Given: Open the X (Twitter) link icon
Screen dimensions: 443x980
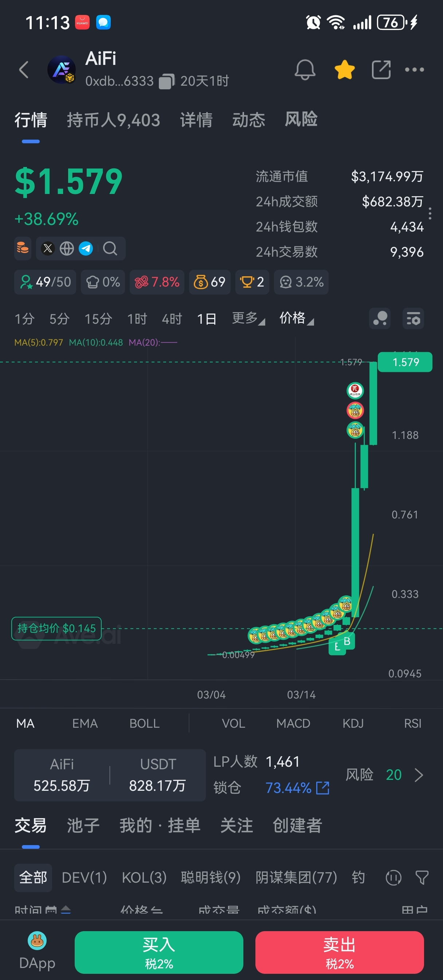Looking at the screenshot, I should click(x=48, y=248).
